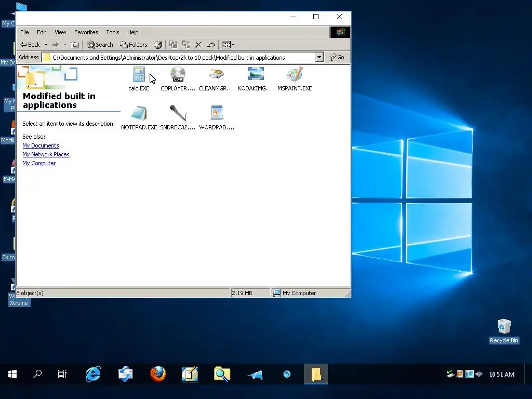This screenshot has height=399, width=532.
Task: Click the Forward arrow toolbar button
Action: pyautogui.click(x=56, y=45)
